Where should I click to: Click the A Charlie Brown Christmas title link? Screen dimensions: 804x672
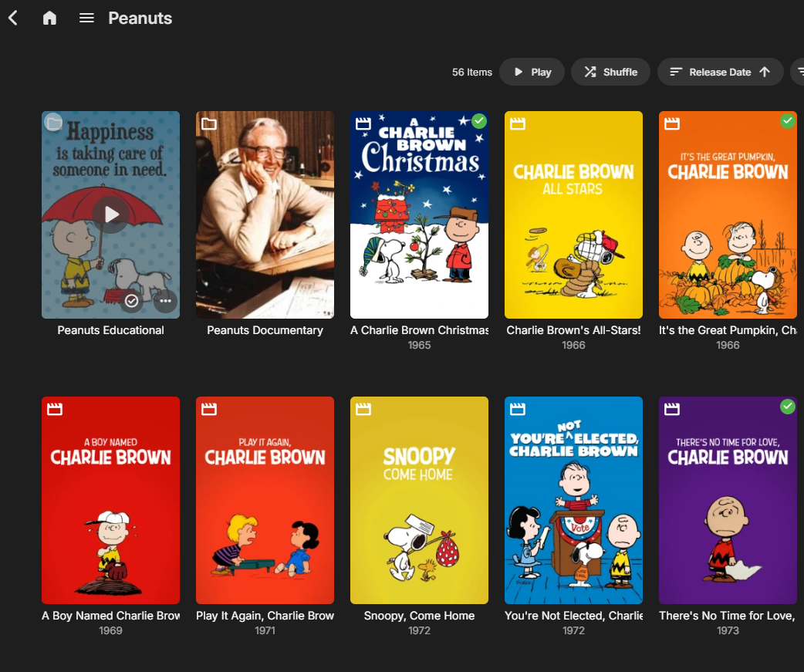point(419,330)
